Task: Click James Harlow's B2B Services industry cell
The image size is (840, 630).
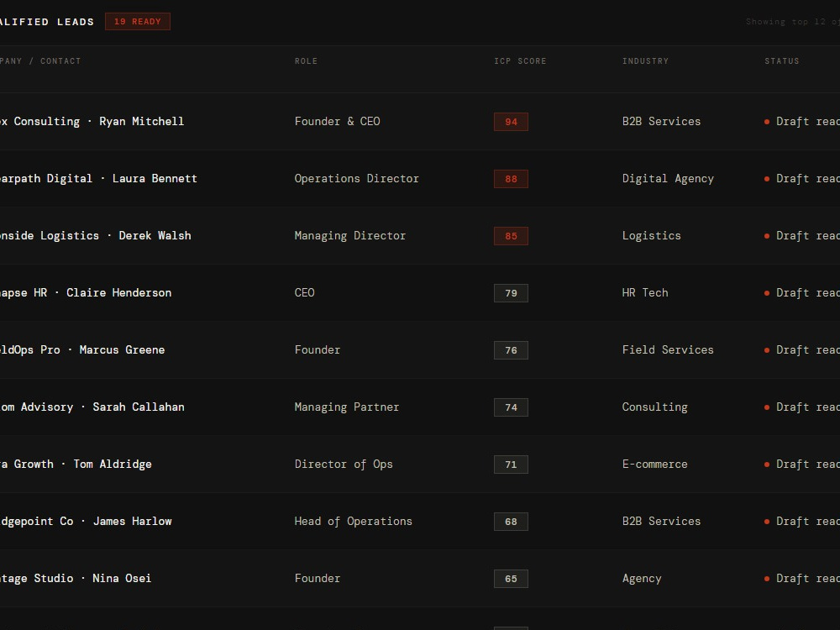Action: click(x=662, y=522)
